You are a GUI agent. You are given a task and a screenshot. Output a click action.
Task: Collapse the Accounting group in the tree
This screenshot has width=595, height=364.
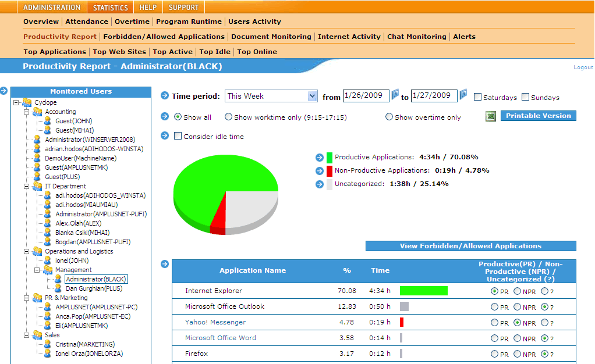point(27,112)
